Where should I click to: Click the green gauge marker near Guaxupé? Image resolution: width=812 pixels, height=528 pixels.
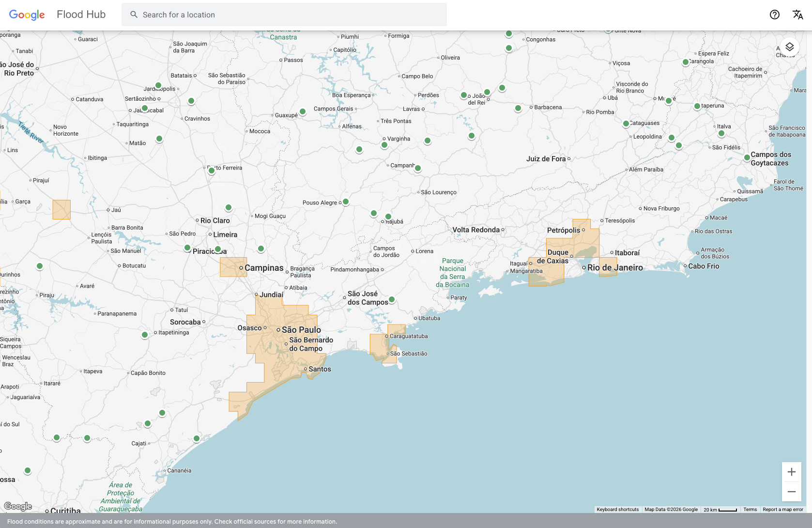pos(303,112)
